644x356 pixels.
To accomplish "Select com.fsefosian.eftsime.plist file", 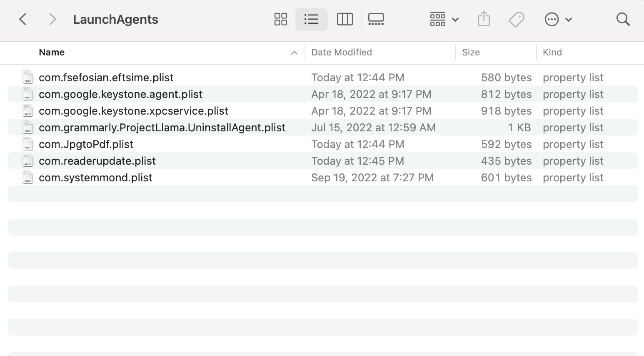I will pyautogui.click(x=106, y=78).
